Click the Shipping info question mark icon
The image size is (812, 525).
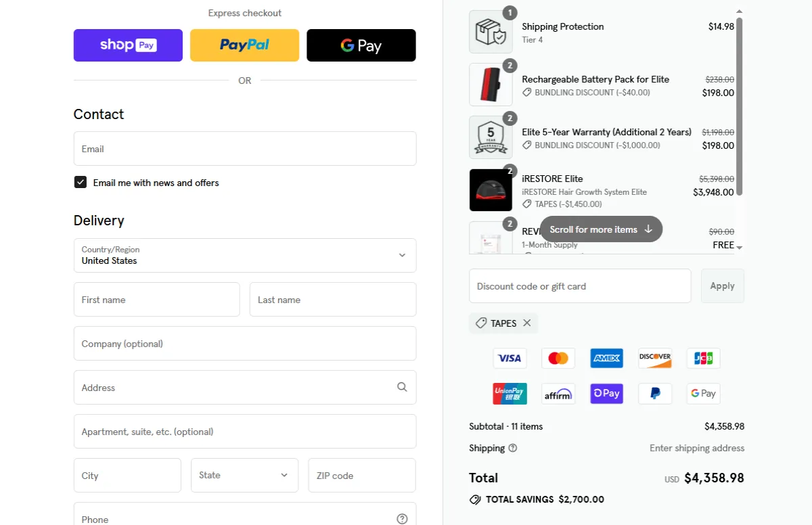point(513,448)
